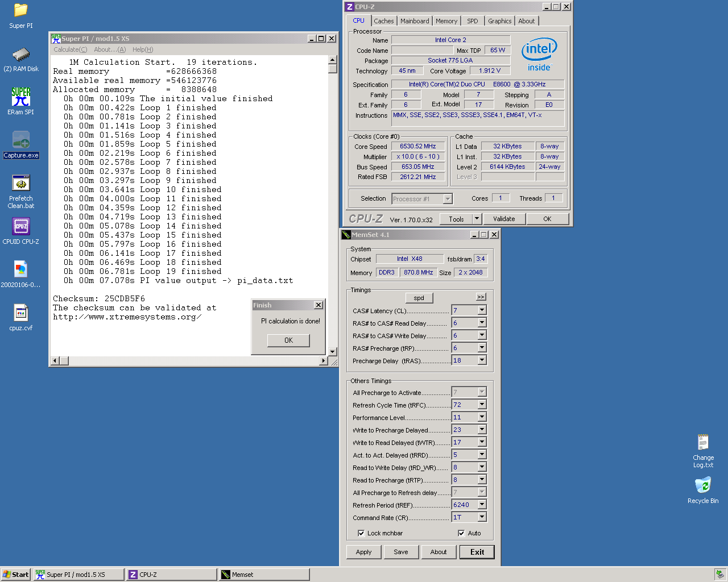Expand the RAS# to CAS# Write Delay dropdown
Image resolution: width=728 pixels, height=582 pixels.
[x=482, y=335]
